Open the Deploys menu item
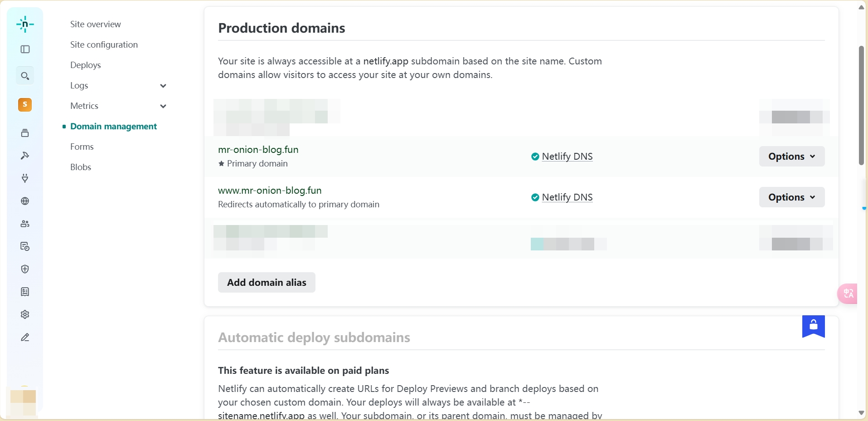868x421 pixels. click(85, 65)
